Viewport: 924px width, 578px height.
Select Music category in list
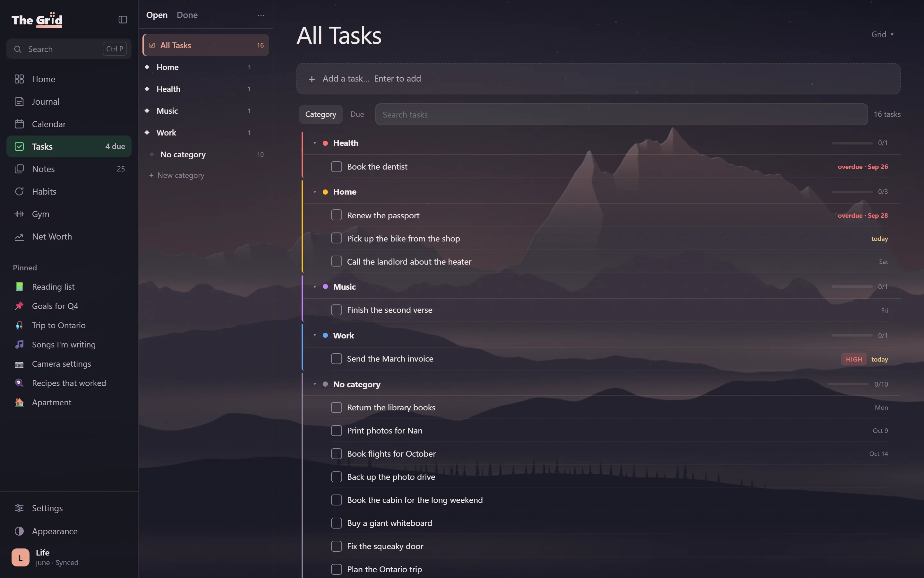click(x=205, y=111)
